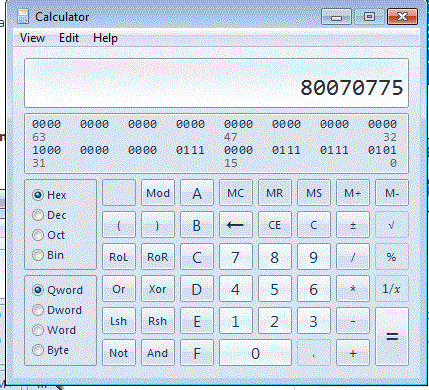429x390 pixels.
Task: Click the number 3 key
Action: (314, 321)
